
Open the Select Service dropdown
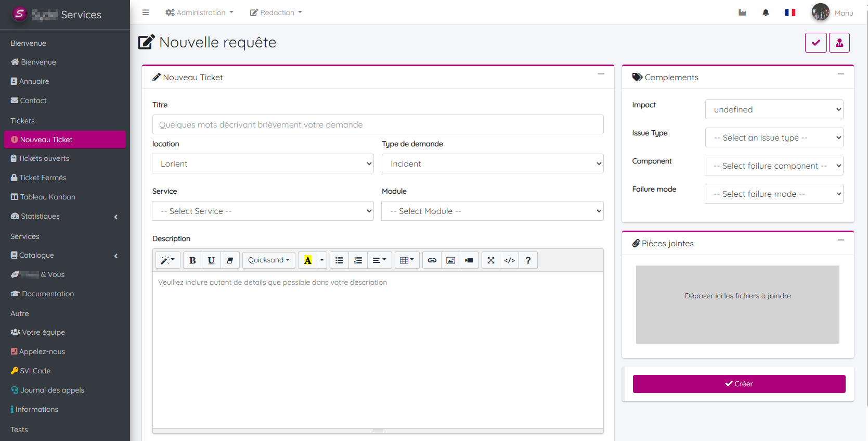[263, 211]
